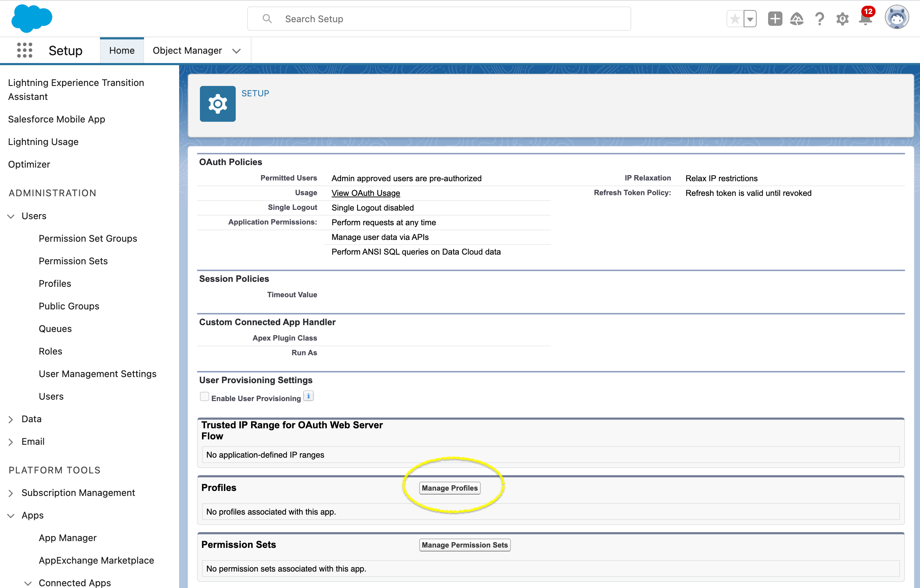
Task: Open the notifications bell icon
Action: click(865, 19)
